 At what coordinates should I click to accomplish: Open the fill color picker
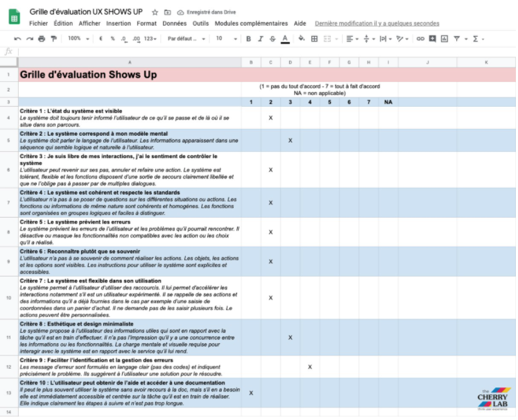click(x=301, y=39)
